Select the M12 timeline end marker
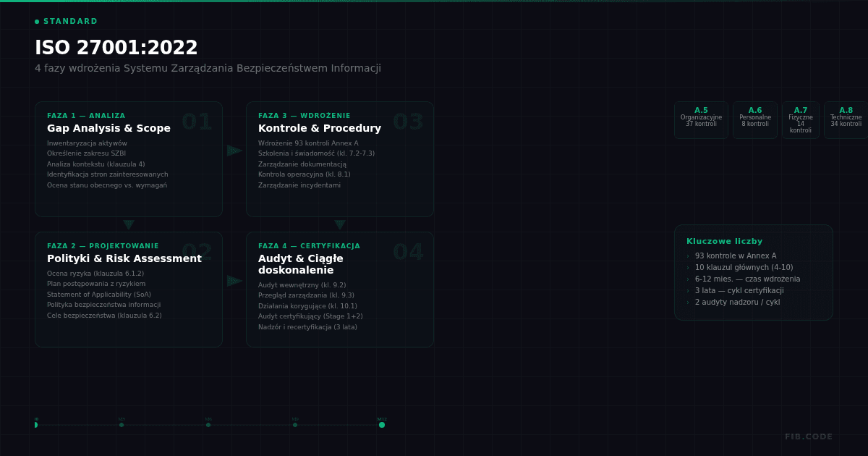Screen dimensions: 868x456 click(382, 425)
